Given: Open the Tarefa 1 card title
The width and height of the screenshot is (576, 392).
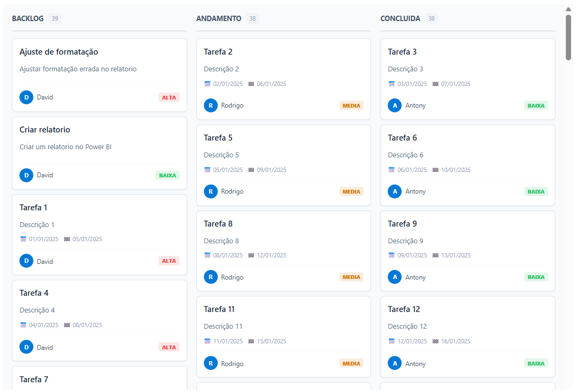Looking at the screenshot, I should [x=34, y=208].
